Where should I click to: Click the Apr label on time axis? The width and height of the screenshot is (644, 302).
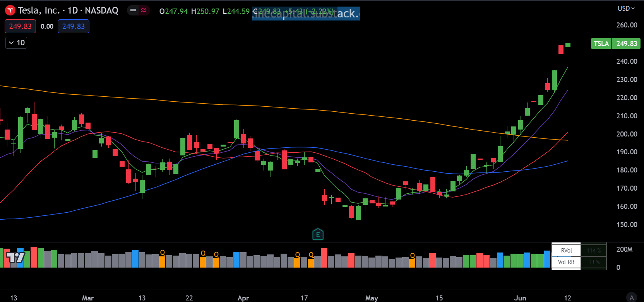(x=243, y=298)
